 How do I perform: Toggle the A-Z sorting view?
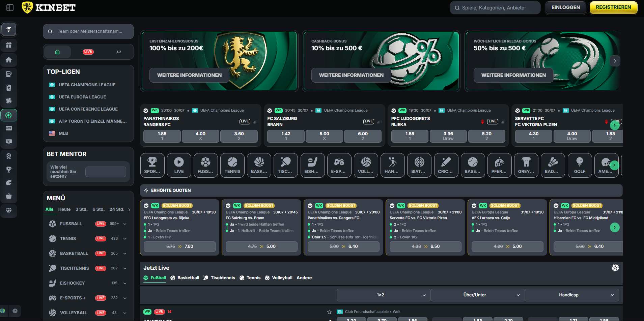pos(119,52)
